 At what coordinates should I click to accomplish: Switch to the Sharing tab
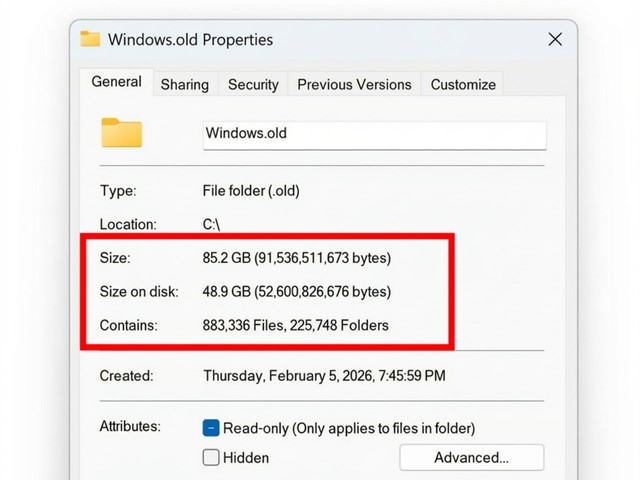coord(185,84)
